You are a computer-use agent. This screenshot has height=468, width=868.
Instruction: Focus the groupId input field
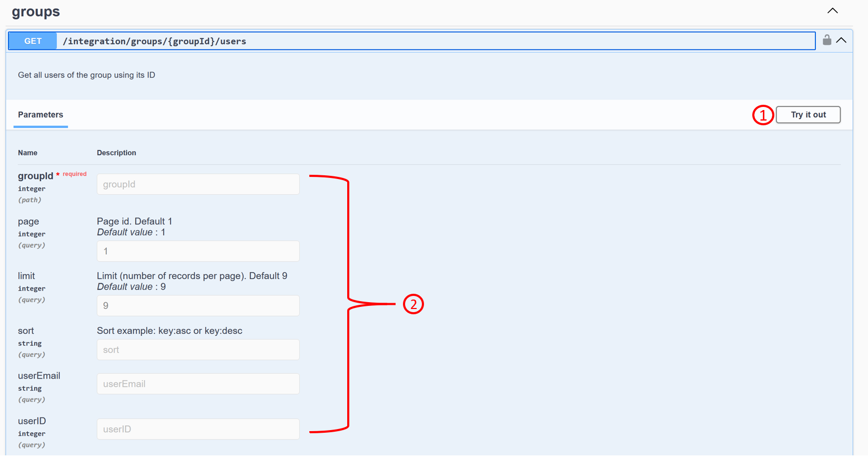point(198,184)
